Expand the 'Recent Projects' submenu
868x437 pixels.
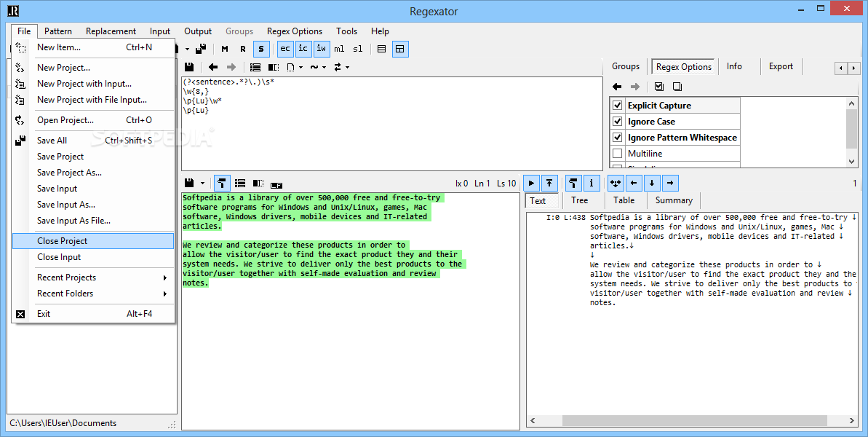coord(93,277)
